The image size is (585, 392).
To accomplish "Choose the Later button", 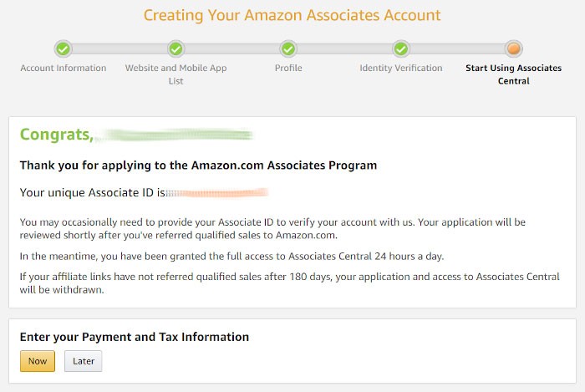I will [x=84, y=361].
